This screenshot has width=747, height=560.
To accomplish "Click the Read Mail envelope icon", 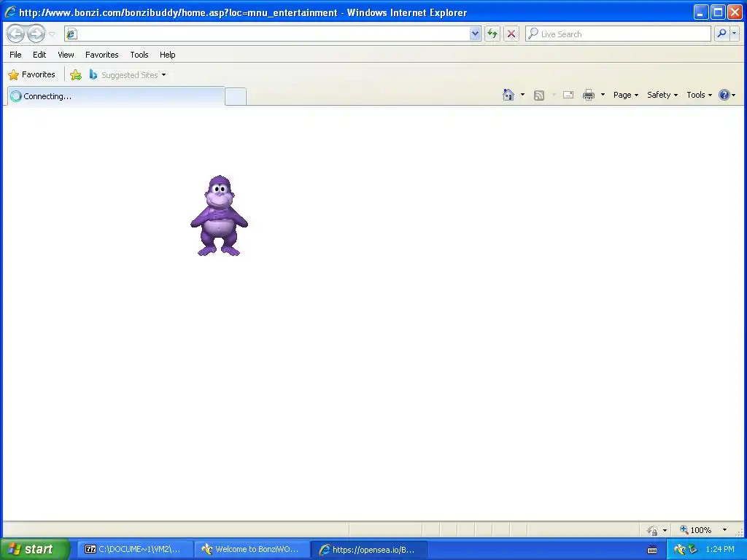I will click(568, 95).
